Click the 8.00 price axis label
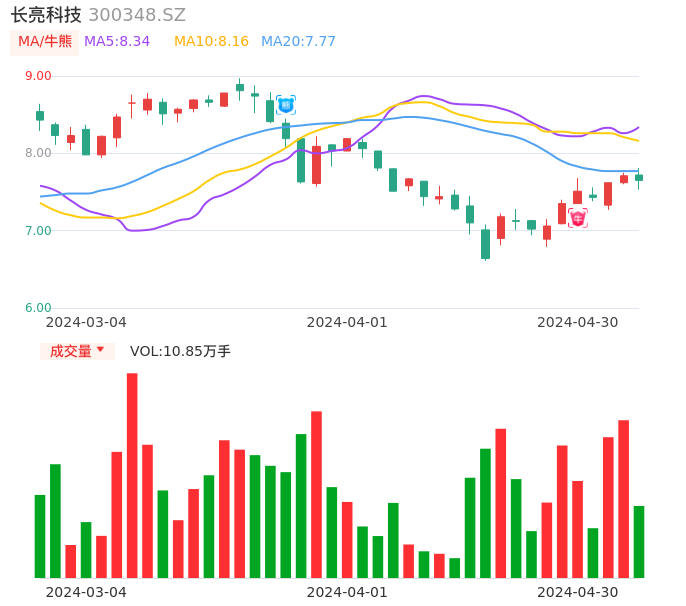 [x=38, y=153]
